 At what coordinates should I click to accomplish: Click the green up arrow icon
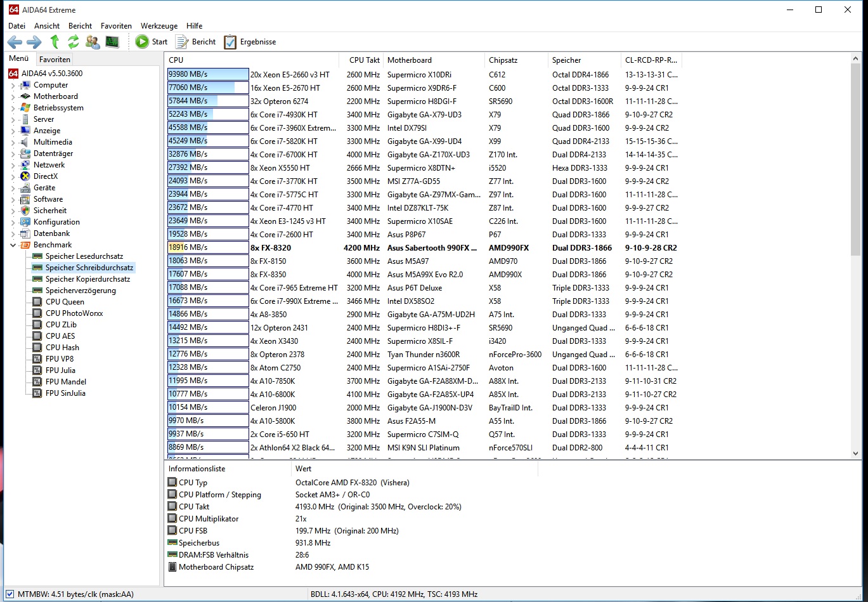(55, 42)
